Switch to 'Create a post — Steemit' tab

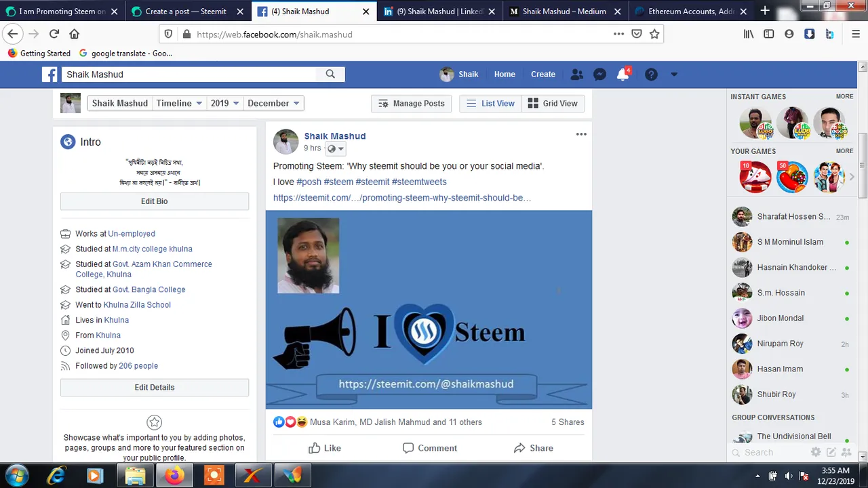[186, 11]
